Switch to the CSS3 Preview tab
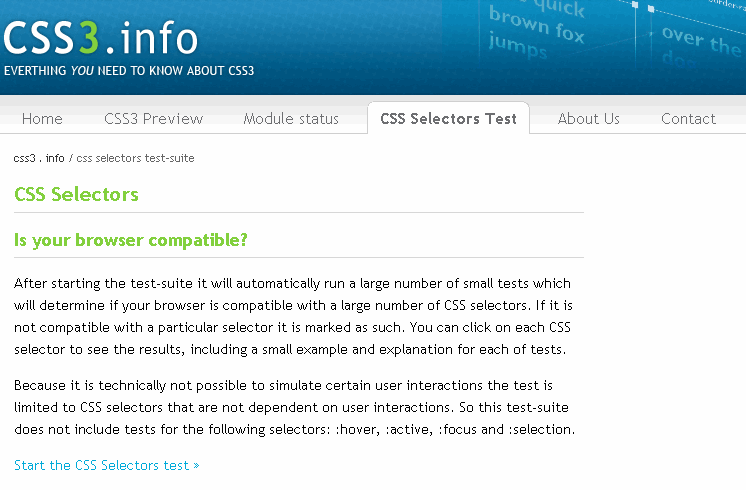746x490 pixels. tap(153, 118)
